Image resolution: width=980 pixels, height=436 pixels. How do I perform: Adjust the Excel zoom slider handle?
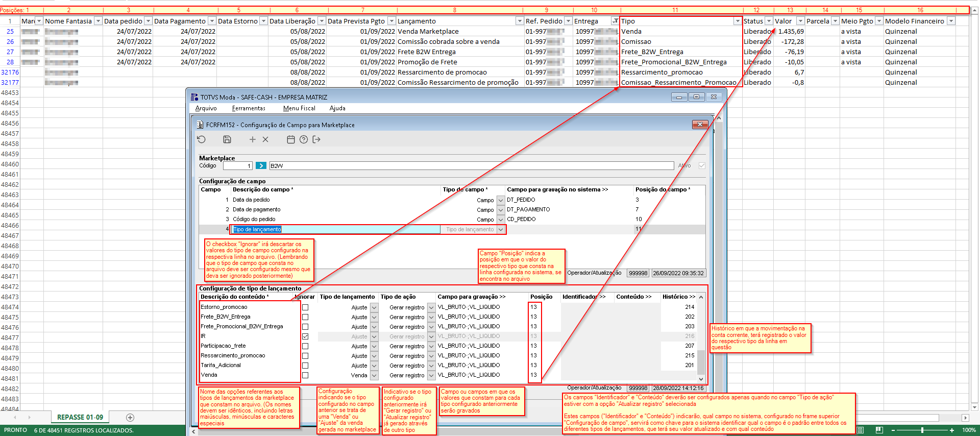[x=922, y=430]
